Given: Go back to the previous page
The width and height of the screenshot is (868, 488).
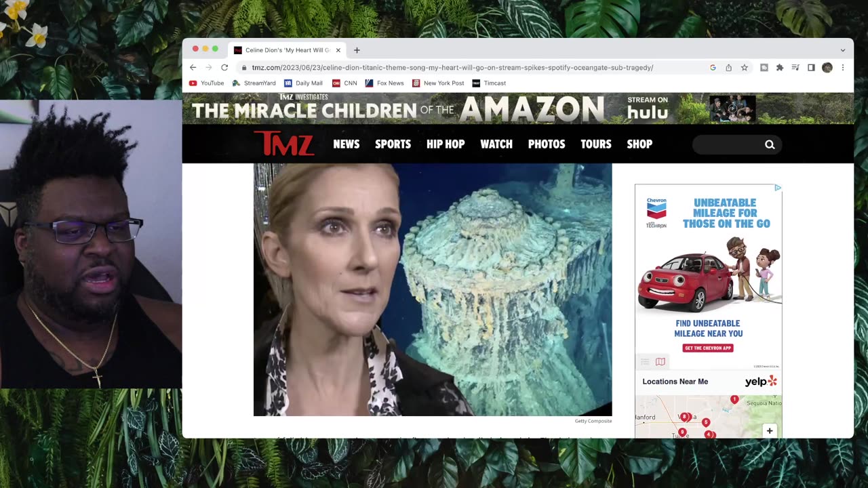Looking at the screenshot, I should click(x=193, y=68).
